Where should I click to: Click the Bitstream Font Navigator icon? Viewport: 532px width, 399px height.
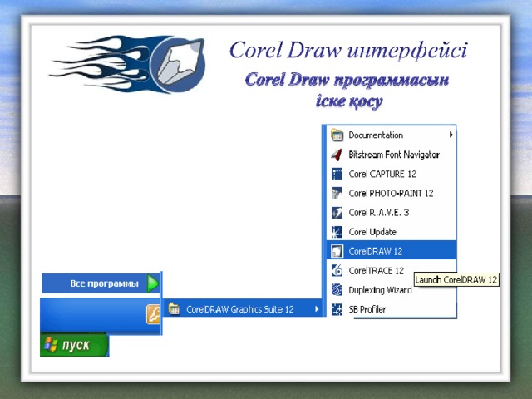coord(337,155)
